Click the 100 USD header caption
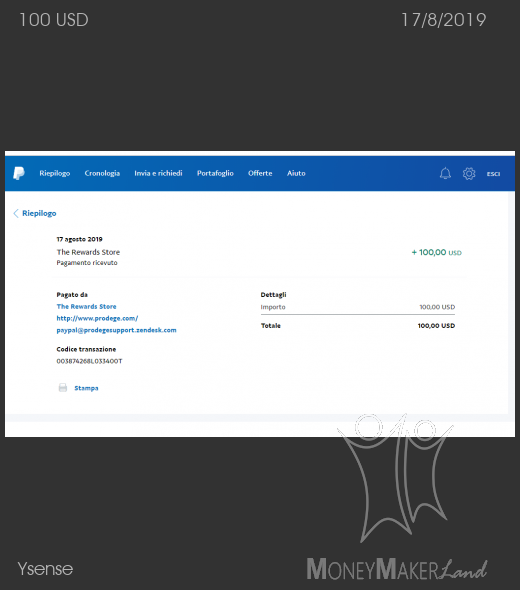 54,20
